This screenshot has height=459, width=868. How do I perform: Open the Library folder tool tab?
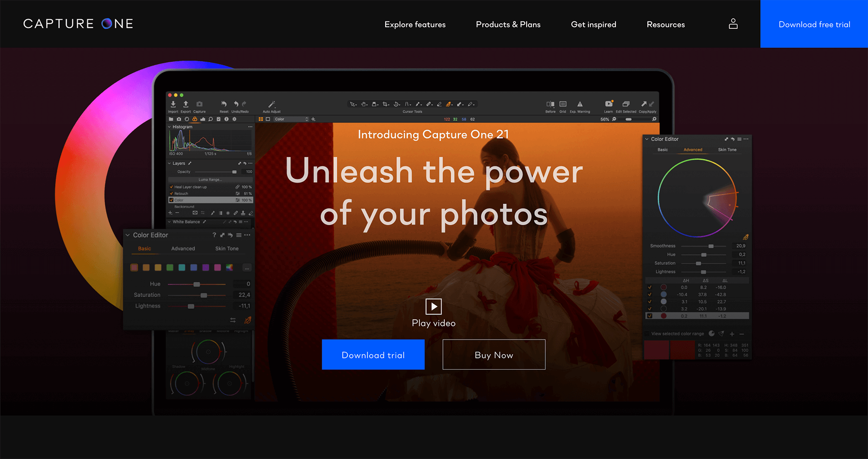coord(171,119)
